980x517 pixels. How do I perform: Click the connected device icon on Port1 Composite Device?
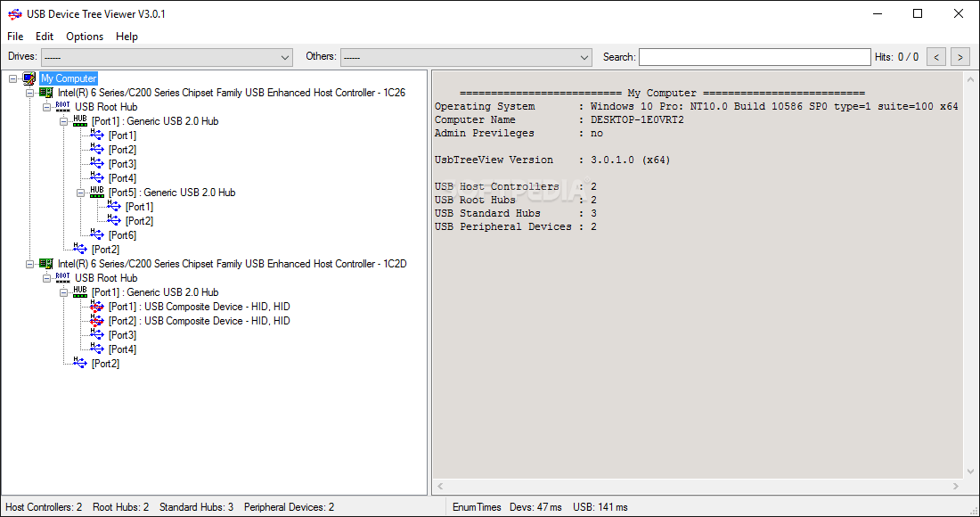coord(96,306)
